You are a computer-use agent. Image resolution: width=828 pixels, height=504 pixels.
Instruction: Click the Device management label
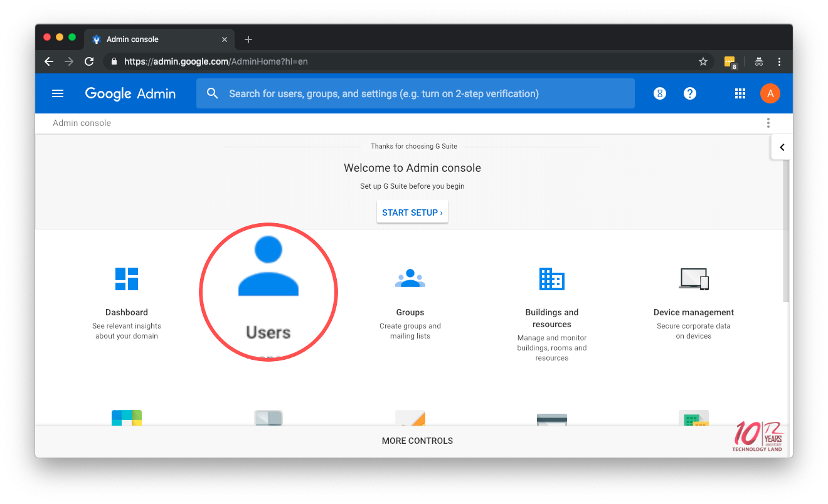point(694,312)
